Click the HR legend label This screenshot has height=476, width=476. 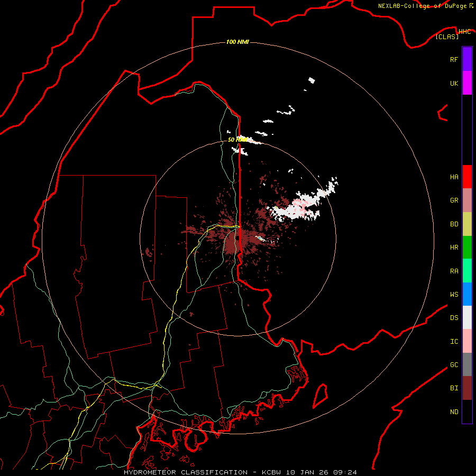coord(454,248)
